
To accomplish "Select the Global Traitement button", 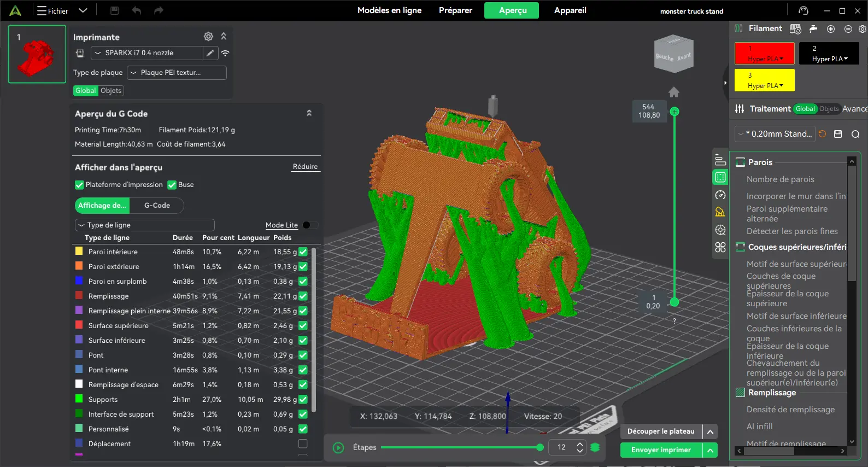I will pos(805,109).
